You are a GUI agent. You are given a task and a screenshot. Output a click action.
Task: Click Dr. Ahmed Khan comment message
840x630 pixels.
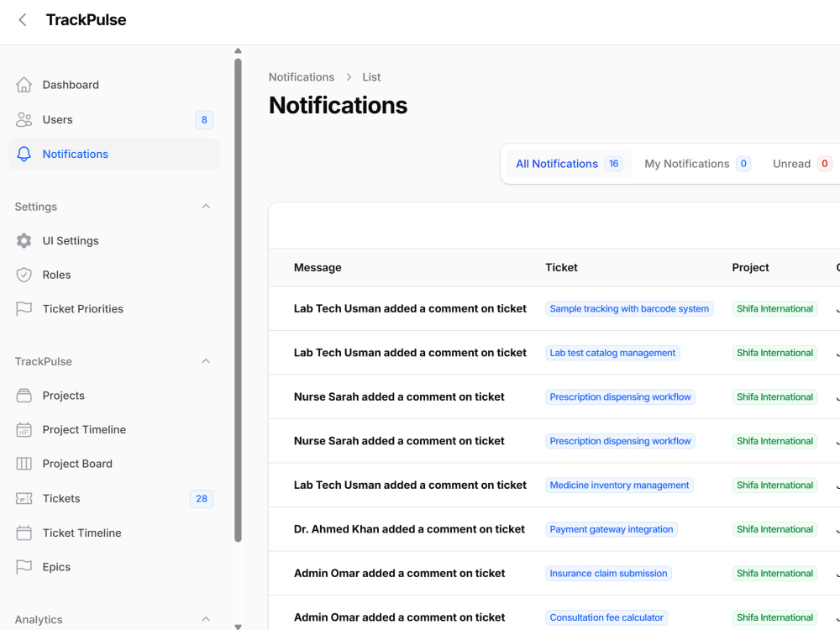(x=409, y=529)
